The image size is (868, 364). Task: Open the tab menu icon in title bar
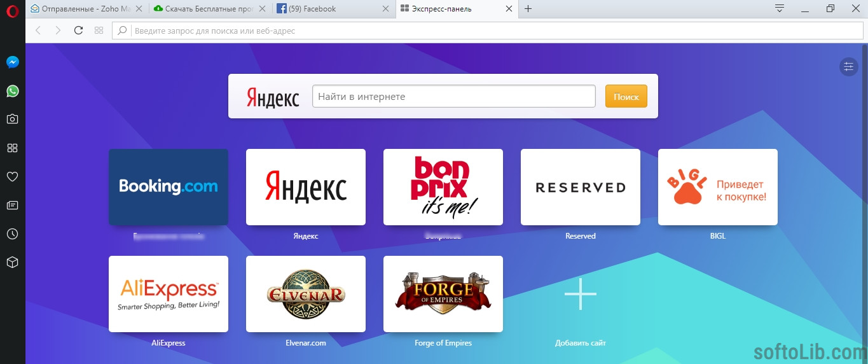point(780,8)
